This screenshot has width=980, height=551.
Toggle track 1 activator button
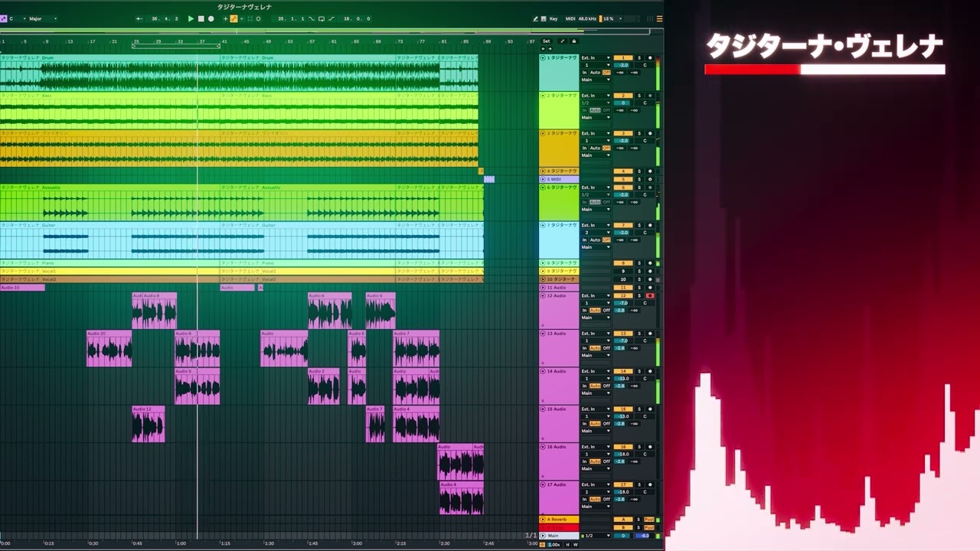[x=623, y=57]
